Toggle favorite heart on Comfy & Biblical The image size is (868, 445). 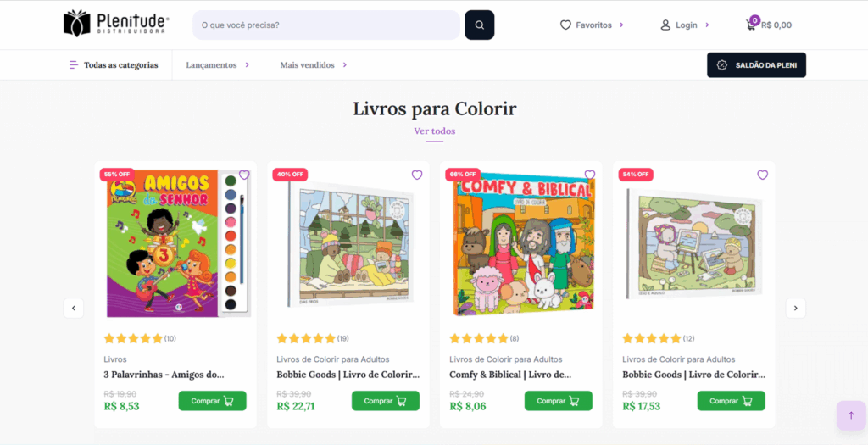(590, 175)
